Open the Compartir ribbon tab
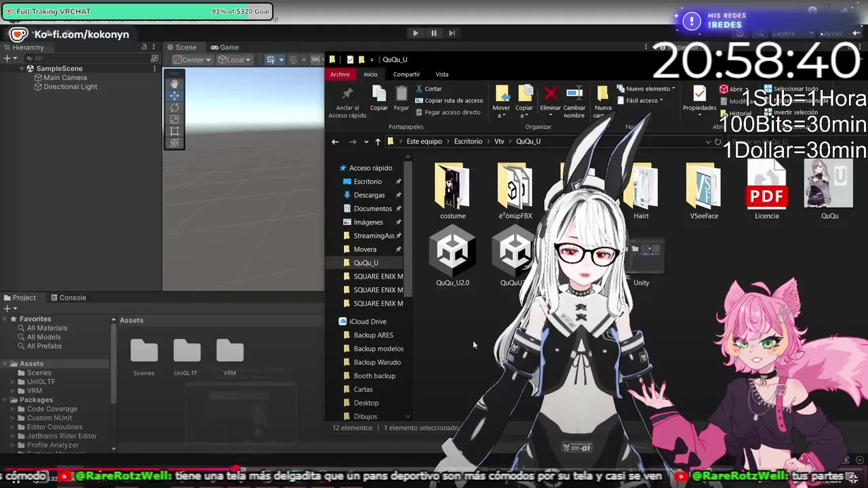 tap(406, 75)
